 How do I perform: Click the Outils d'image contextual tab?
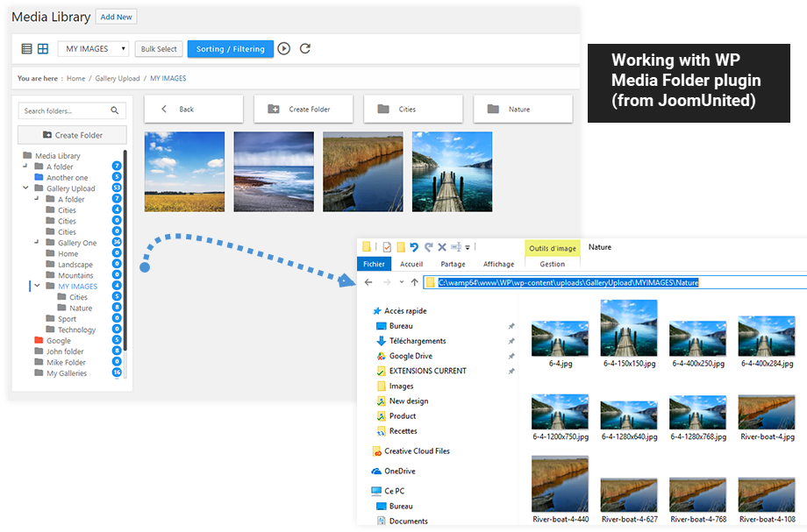click(x=553, y=248)
